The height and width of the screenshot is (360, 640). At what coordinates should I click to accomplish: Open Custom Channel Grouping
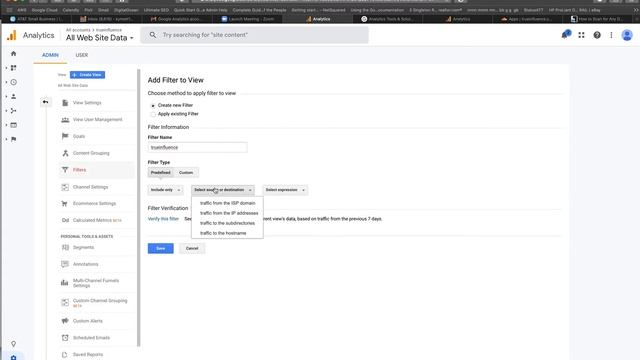click(100, 303)
